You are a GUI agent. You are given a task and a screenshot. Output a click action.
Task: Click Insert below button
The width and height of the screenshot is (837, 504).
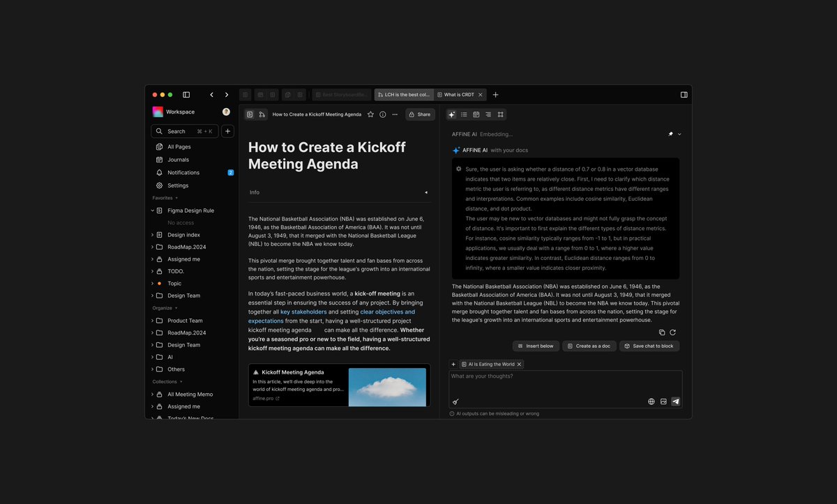coord(536,346)
